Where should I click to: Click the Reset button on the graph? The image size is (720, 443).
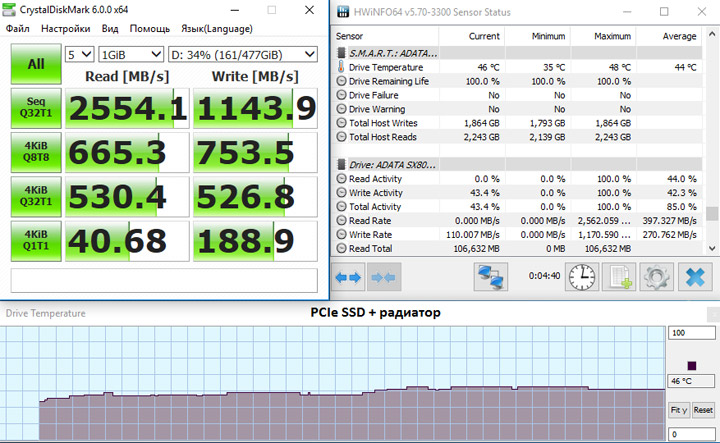(x=703, y=410)
